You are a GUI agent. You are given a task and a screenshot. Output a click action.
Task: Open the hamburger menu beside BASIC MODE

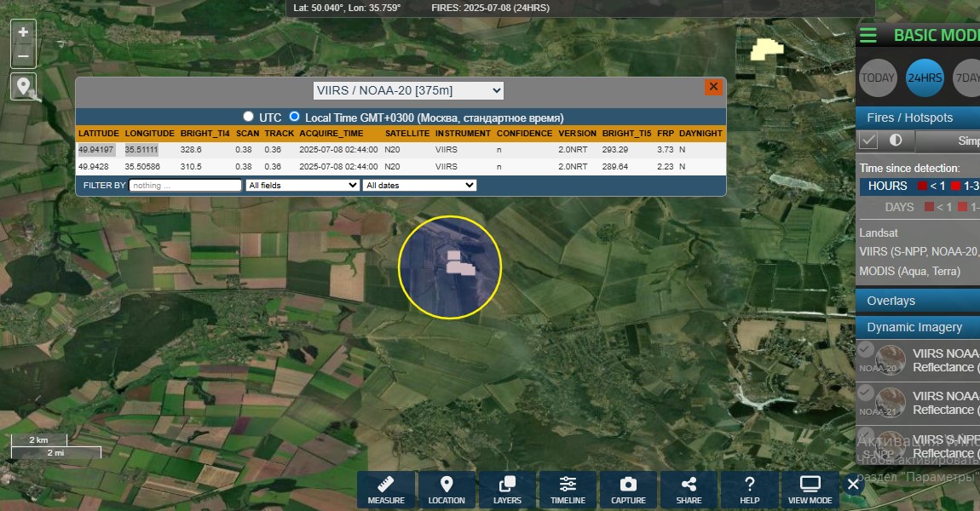point(868,35)
